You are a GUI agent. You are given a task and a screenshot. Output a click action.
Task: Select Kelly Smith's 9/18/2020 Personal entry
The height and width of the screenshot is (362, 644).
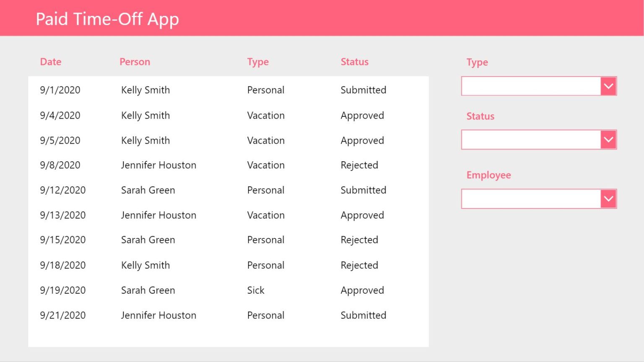[x=210, y=265]
